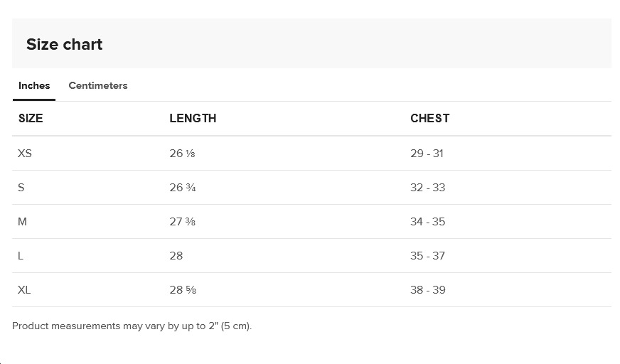Click the 35 - 37 chest measurement
Image resolution: width=620 pixels, height=364 pixels.
(427, 256)
